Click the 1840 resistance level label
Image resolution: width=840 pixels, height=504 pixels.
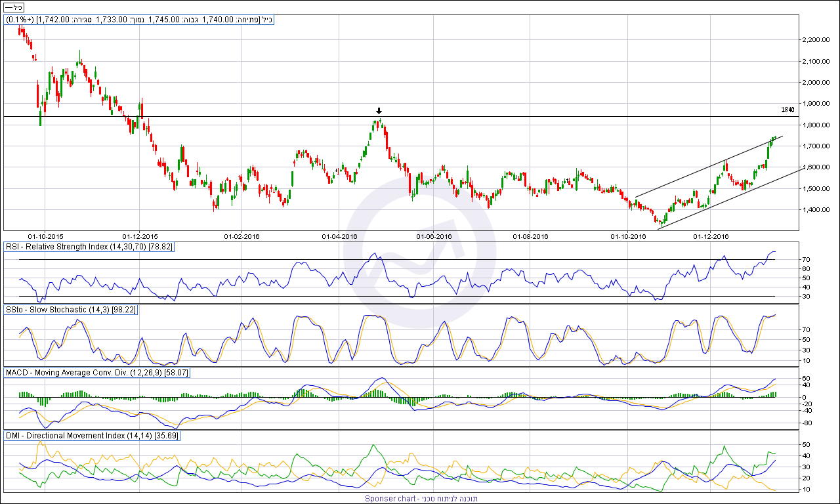coord(787,110)
